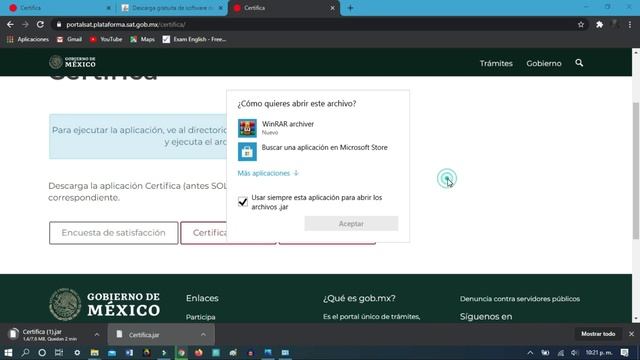Open the Chrome extensions puzzle icon

point(599,24)
